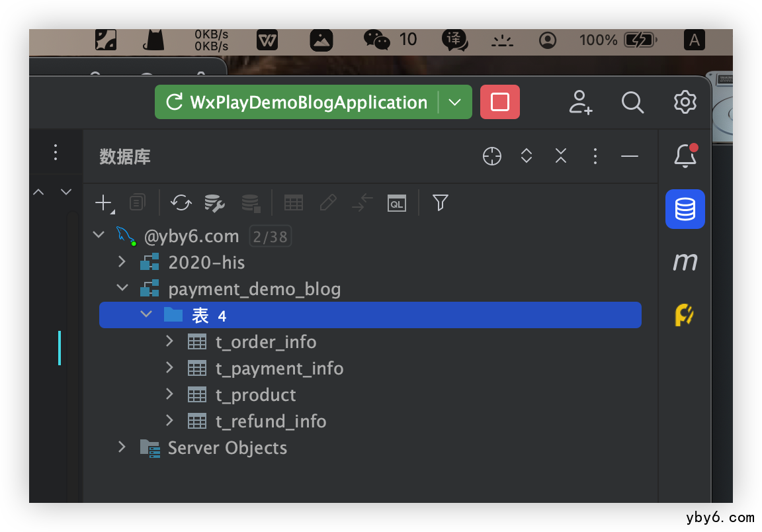Deactivate data source stop icon
The height and width of the screenshot is (532, 762).
[x=251, y=202]
